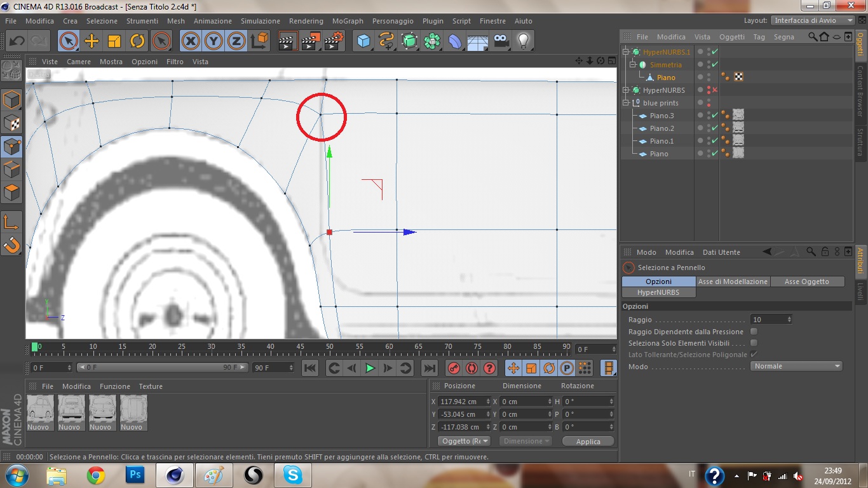The height and width of the screenshot is (488, 868).
Task: Click the floor and environment objects icon
Action: (478, 41)
